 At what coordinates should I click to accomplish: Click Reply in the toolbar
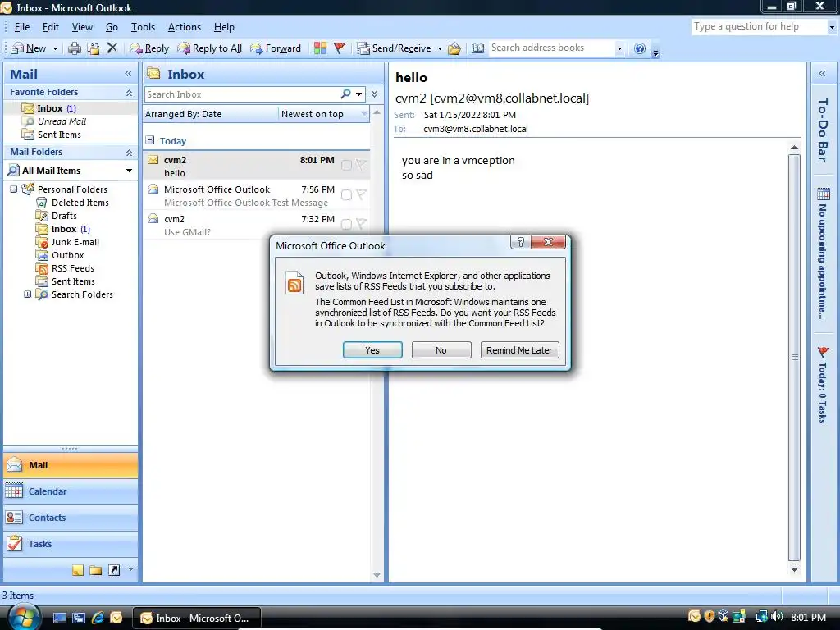(149, 48)
